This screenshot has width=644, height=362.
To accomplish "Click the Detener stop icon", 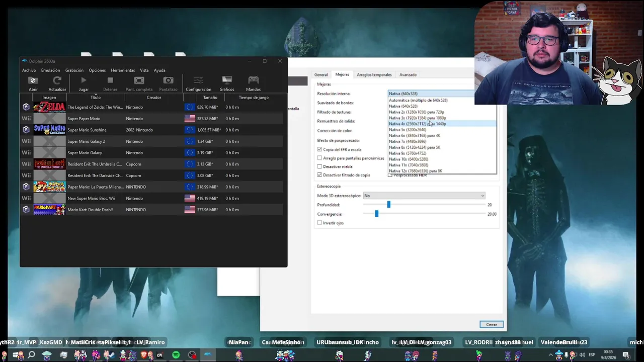I will pos(110,80).
